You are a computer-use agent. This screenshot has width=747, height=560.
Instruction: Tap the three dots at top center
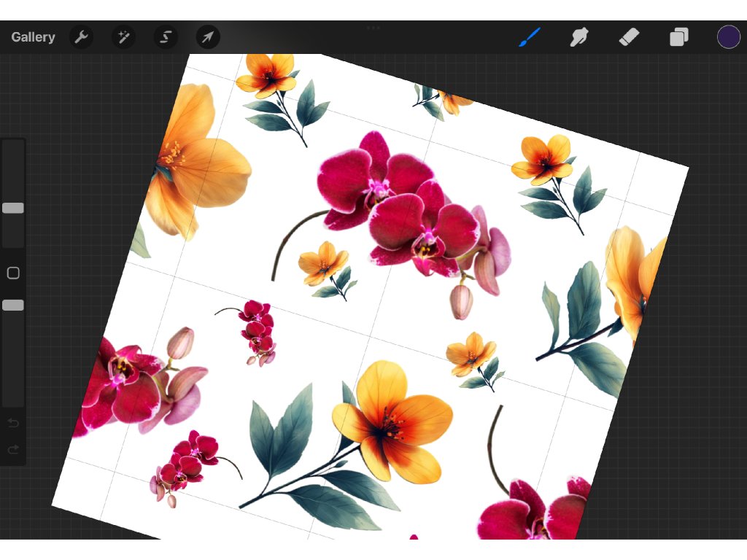click(x=373, y=28)
